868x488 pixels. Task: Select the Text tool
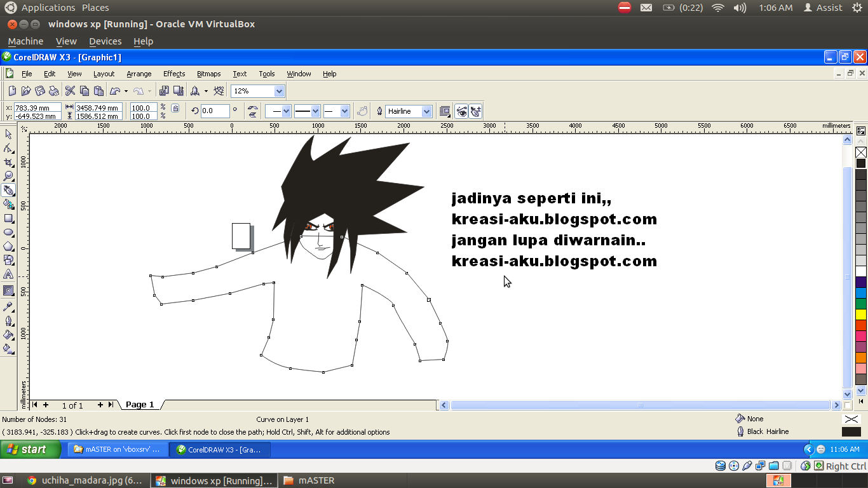click(9, 274)
